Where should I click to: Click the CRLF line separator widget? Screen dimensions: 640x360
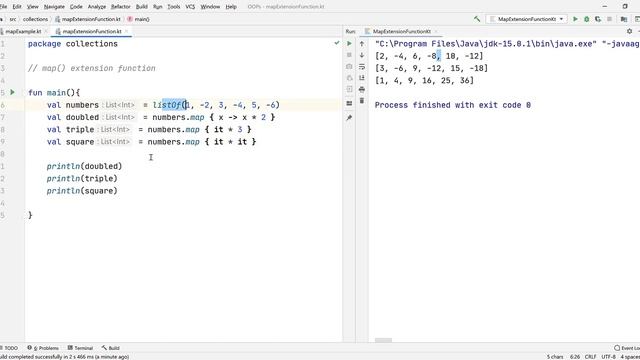[590, 356]
